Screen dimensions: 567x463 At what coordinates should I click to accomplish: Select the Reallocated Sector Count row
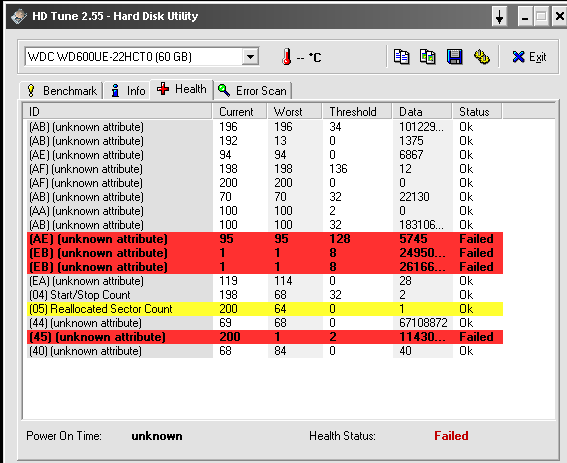(265, 309)
